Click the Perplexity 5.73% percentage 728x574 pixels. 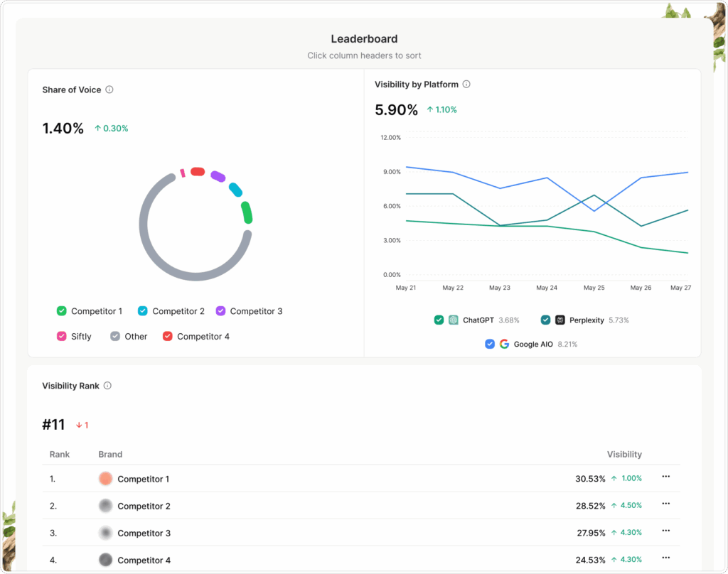tap(619, 320)
